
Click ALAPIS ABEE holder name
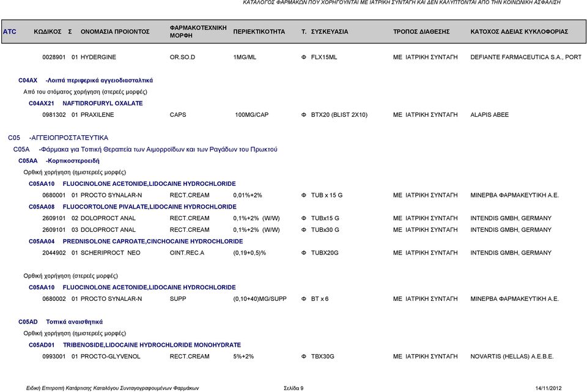[489, 115]
